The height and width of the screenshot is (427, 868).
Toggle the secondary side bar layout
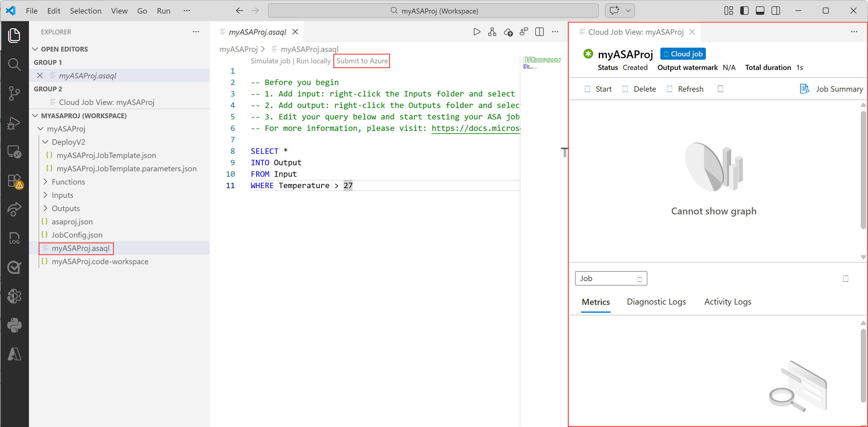(775, 11)
